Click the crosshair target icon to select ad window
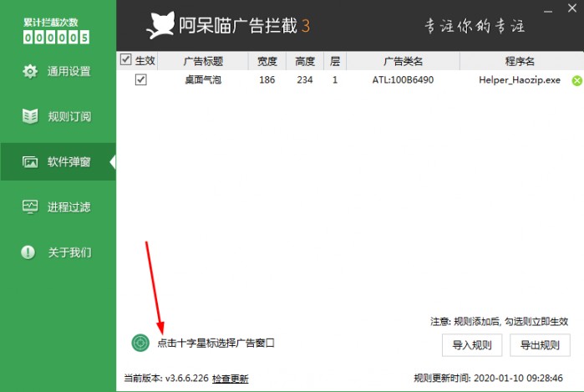Viewport: 584px width, 392px height. (140, 343)
